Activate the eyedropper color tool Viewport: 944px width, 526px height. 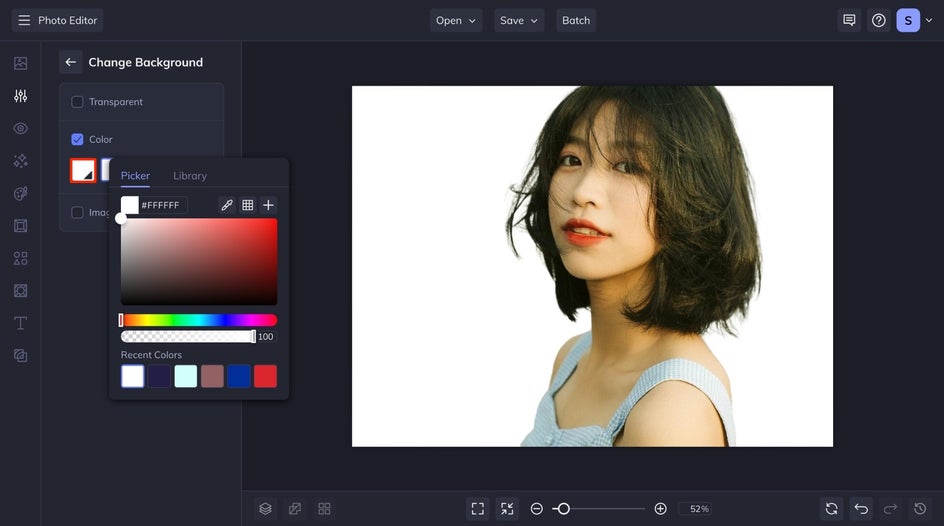pos(227,205)
